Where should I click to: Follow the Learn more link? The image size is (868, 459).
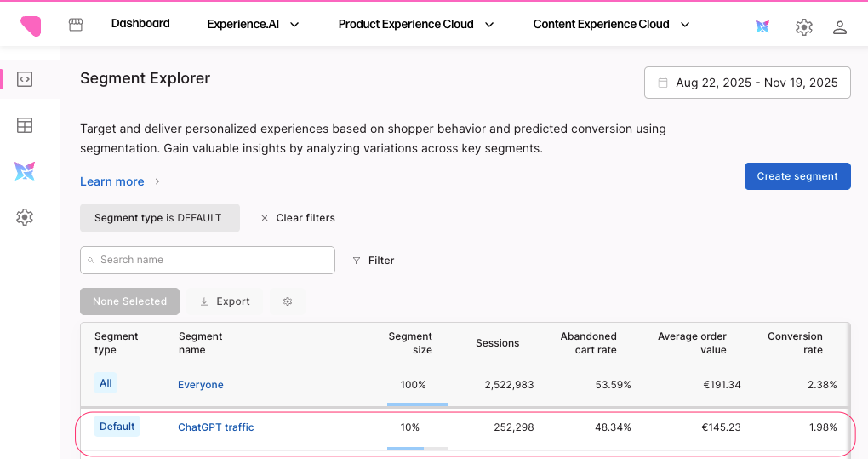pyautogui.click(x=112, y=181)
